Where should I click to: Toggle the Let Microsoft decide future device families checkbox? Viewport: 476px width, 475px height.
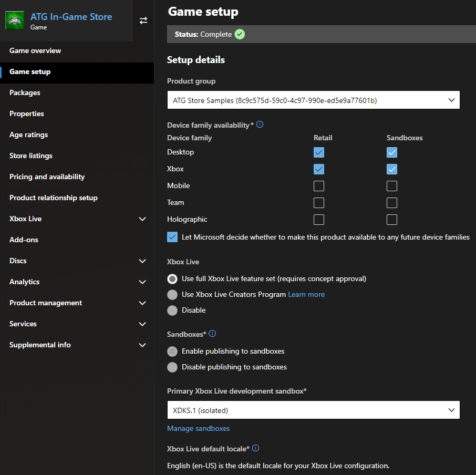click(172, 237)
